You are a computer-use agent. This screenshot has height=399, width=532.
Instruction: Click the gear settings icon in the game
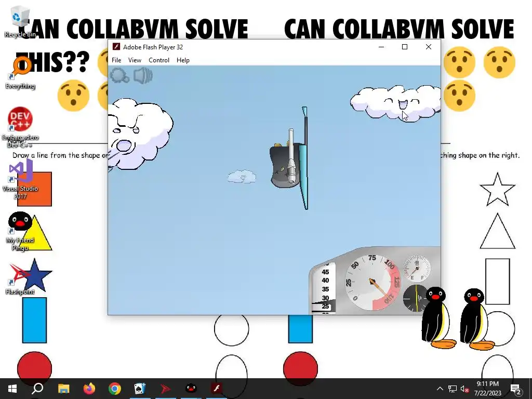pos(119,75)
